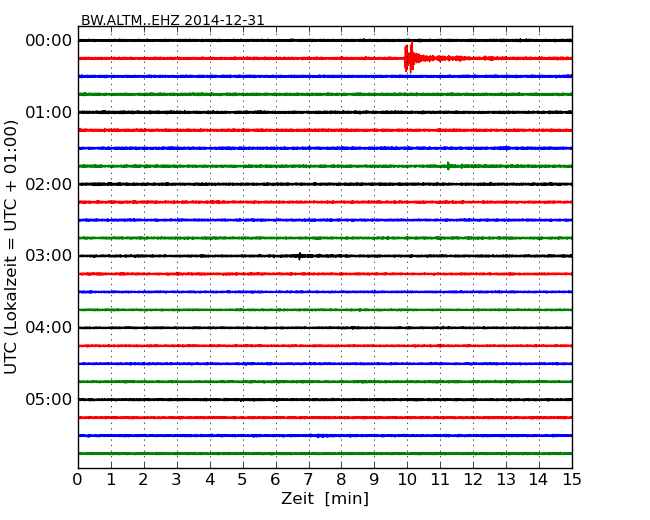This screenshot has height=520, width=650.
Task: Click the 1 tick label on the Zeit axis
Action: coord(111,480)
